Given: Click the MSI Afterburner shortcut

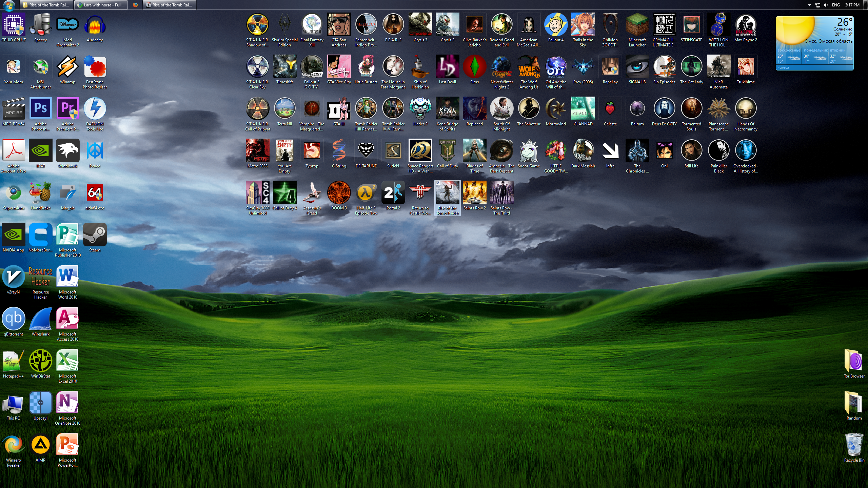Looking at the screenshot, I should (x=41, y=66).
